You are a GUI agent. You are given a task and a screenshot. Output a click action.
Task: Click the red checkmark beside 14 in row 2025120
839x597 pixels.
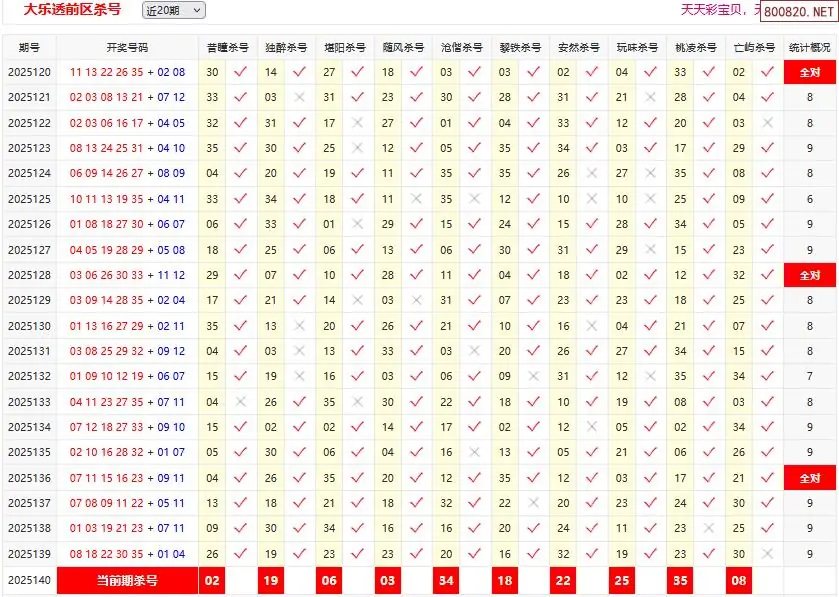tap(299, 72)
